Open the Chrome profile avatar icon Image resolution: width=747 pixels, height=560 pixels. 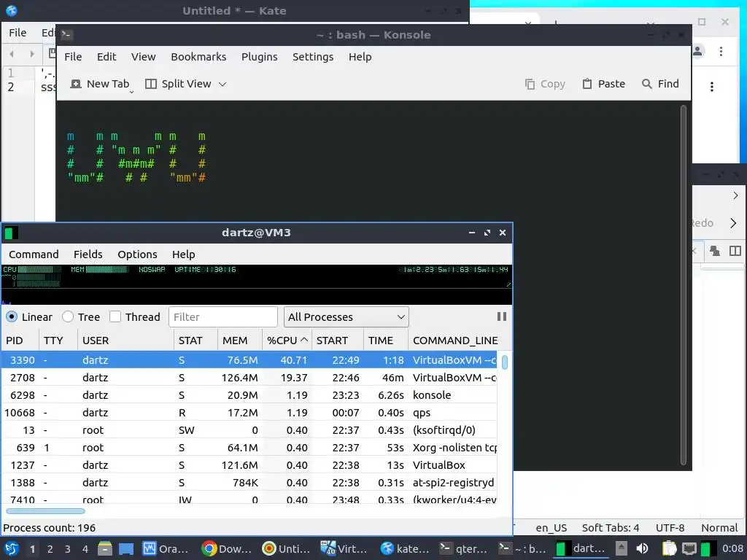coord(698,51)
